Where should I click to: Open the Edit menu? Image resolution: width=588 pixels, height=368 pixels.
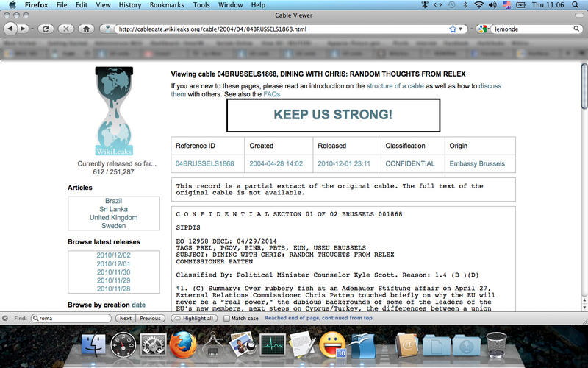click(x=82, y=5)
